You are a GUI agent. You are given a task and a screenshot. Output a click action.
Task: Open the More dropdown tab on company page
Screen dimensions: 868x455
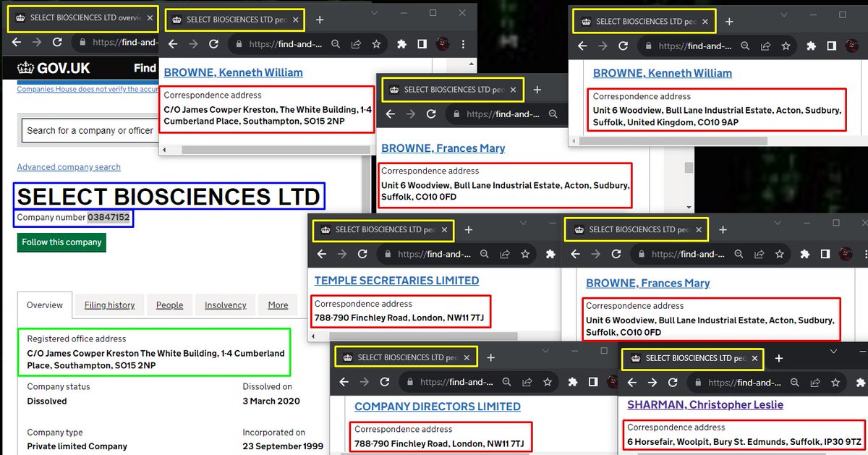pos(278,305)
